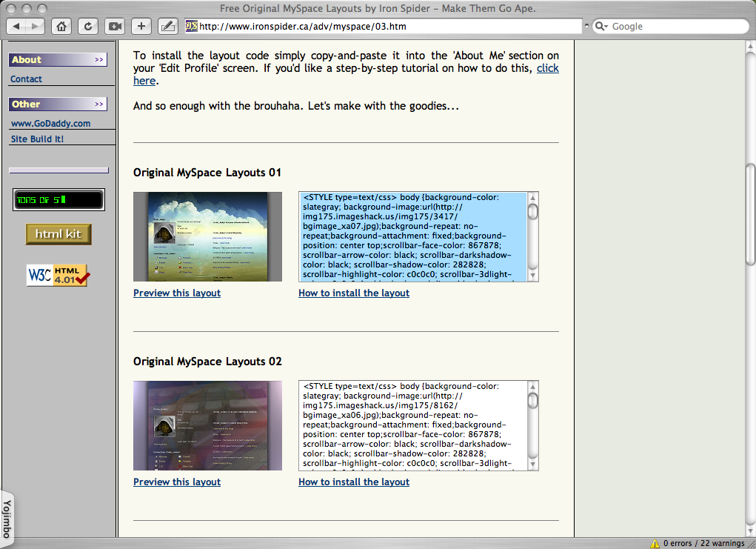Go back using the Back arrow button

(x=16, y=26)
